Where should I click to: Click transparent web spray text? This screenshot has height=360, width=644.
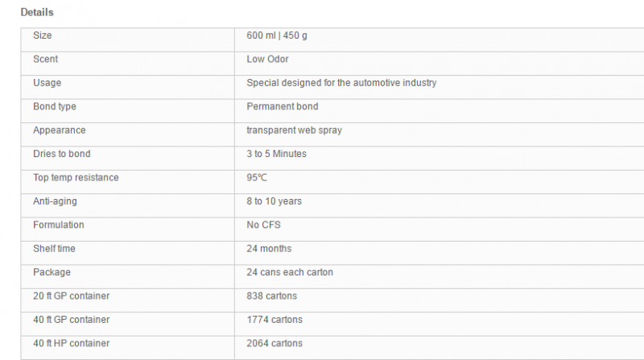(294, 130)
